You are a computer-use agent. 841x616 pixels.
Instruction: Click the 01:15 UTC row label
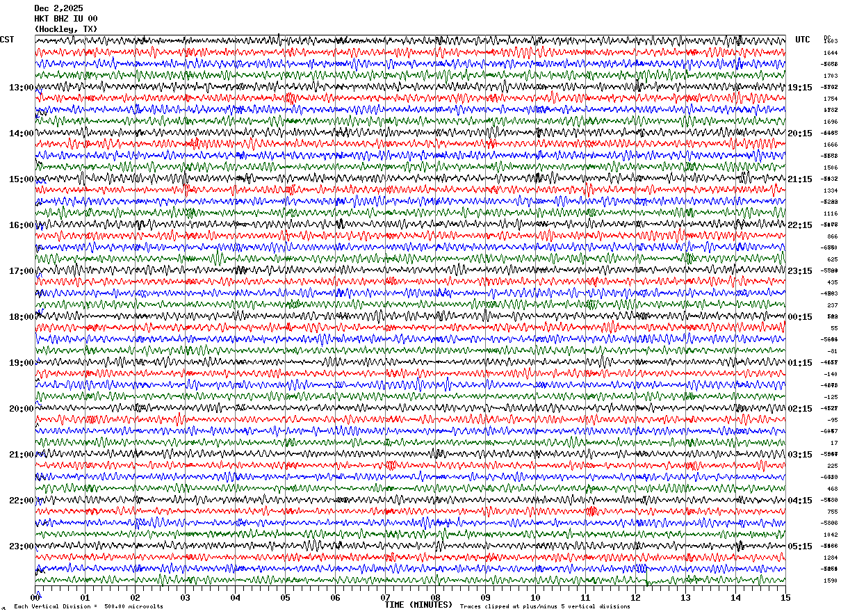click(x=800, y=363)
